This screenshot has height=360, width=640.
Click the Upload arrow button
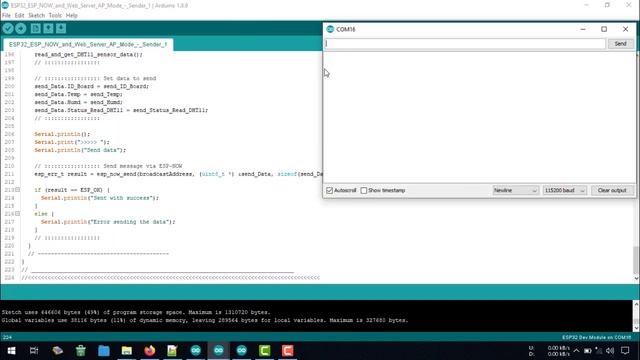pos(21,28)
